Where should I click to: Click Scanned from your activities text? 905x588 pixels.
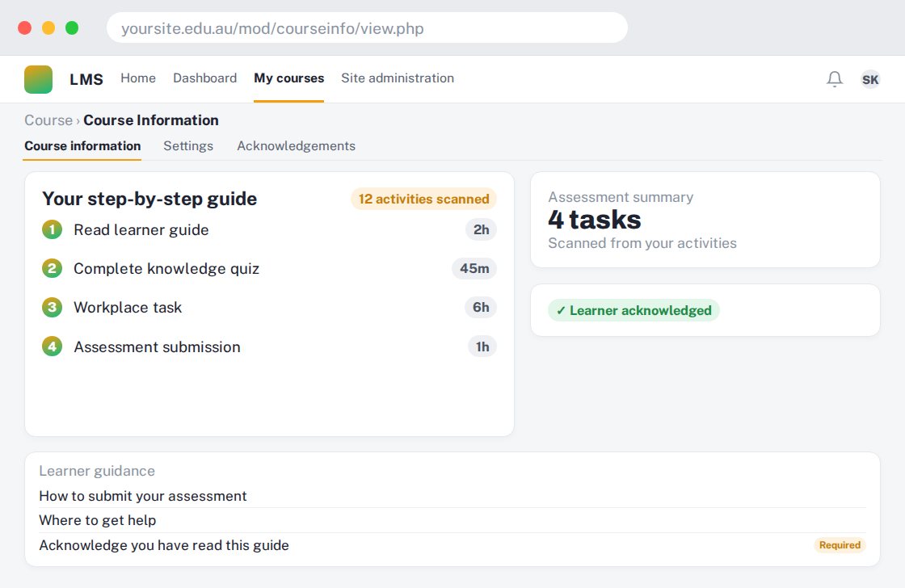(642, 243)
